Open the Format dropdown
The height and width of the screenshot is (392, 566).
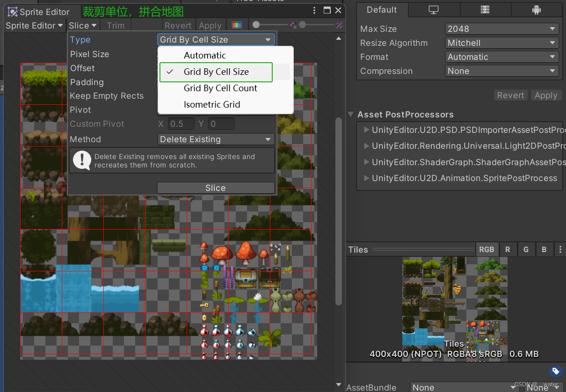[502, 57]
